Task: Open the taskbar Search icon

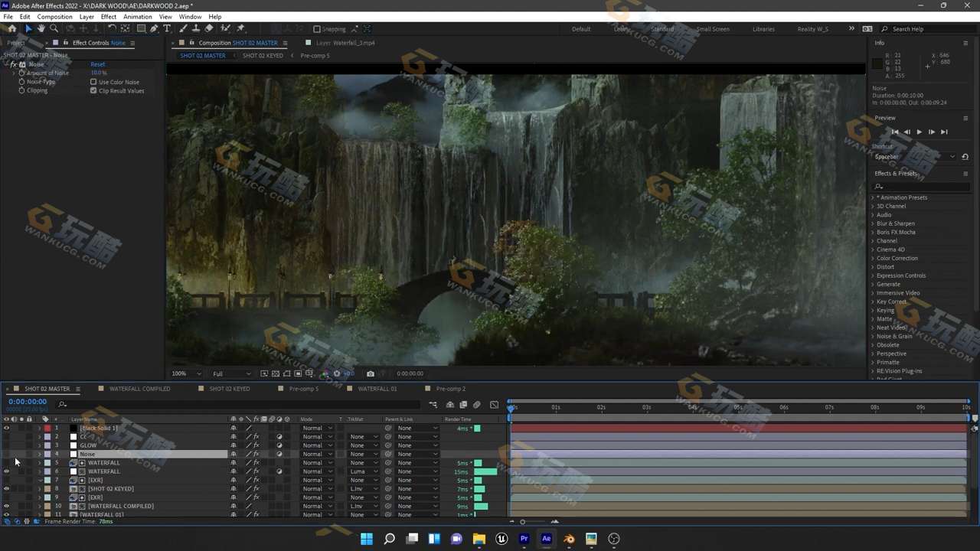Action: (x=389, y=539)
